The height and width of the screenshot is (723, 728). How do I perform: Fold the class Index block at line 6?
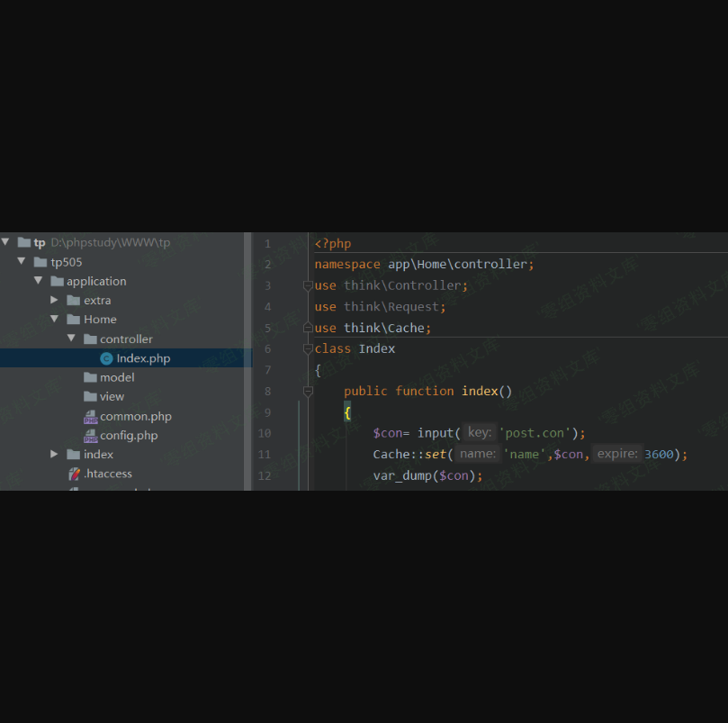308,348
